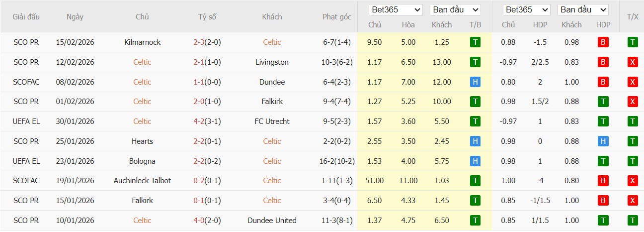Image resolution: width=644 pixels, height=232 pixels.
Task: Click blue H handicap badge in Hearts row
Action: tap(603, 141)
